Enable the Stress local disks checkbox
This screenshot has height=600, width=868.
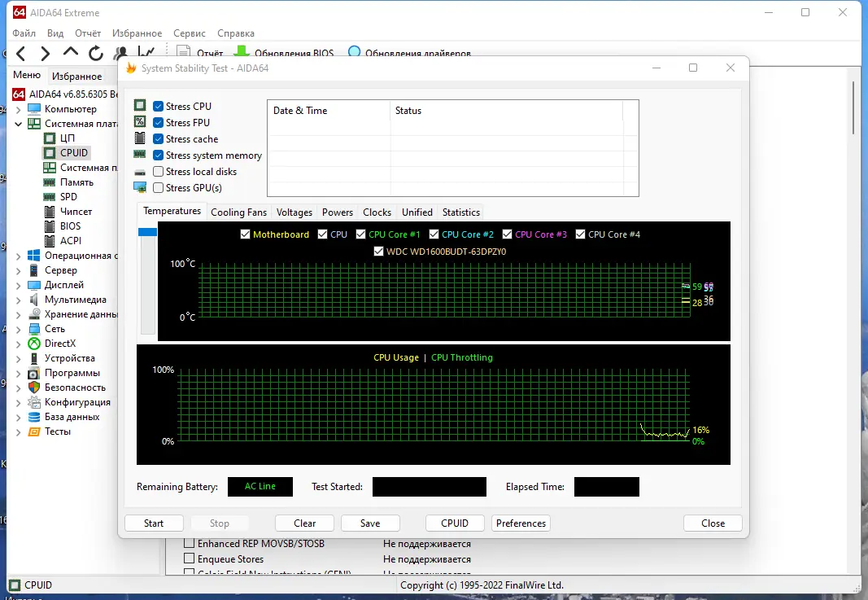tap(159, 172)
